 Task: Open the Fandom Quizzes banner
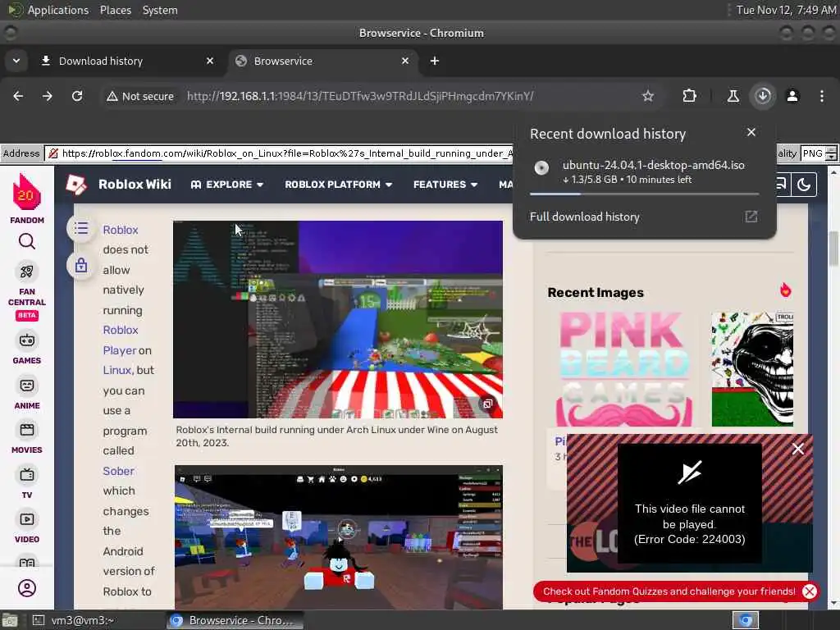click(x=669, y=591)
